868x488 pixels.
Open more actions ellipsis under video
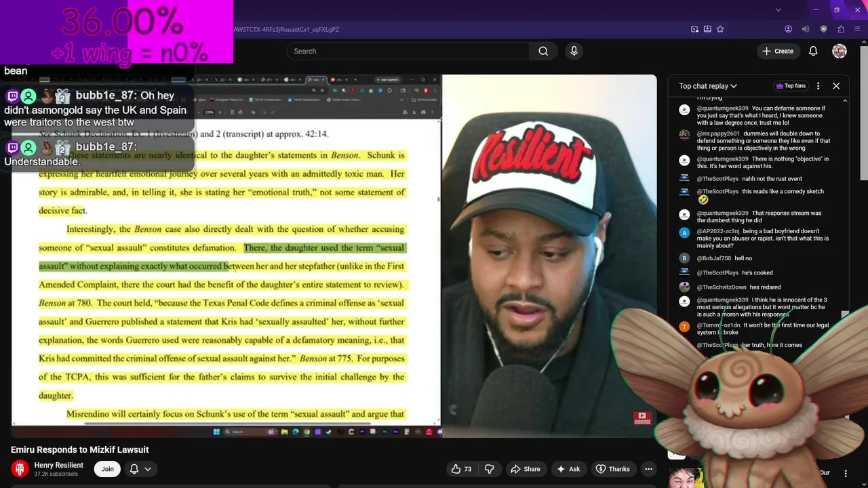click(648, 469)
